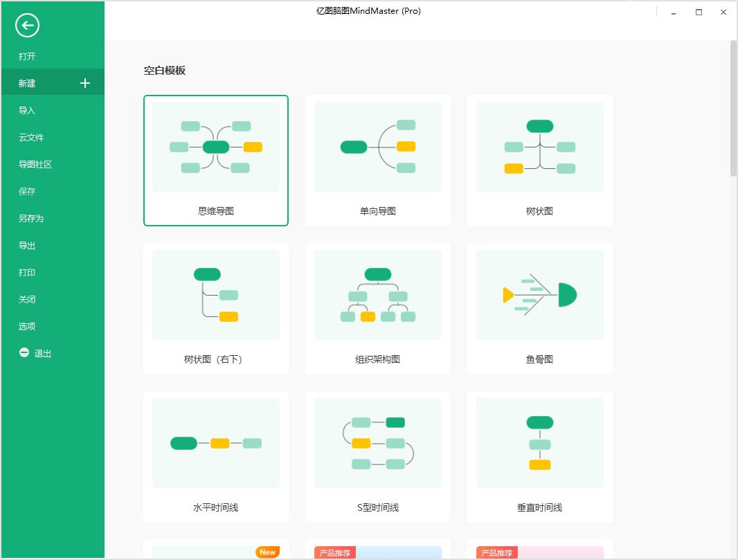The image size is (738, 560).
Task: Click the 单向导图 label text
Action: click(x=378, y=211)
